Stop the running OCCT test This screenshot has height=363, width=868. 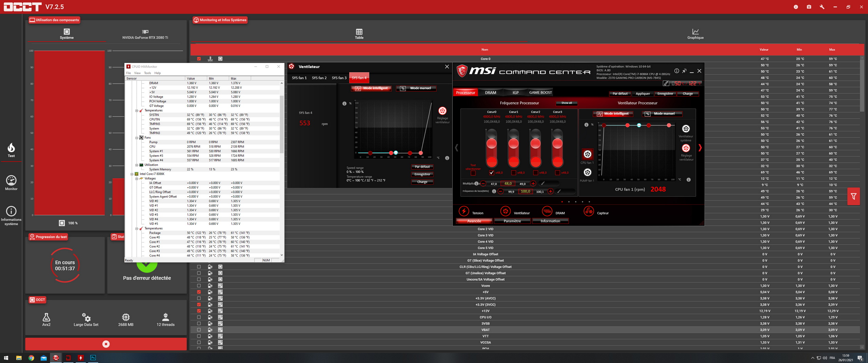(x=106, y=344)
